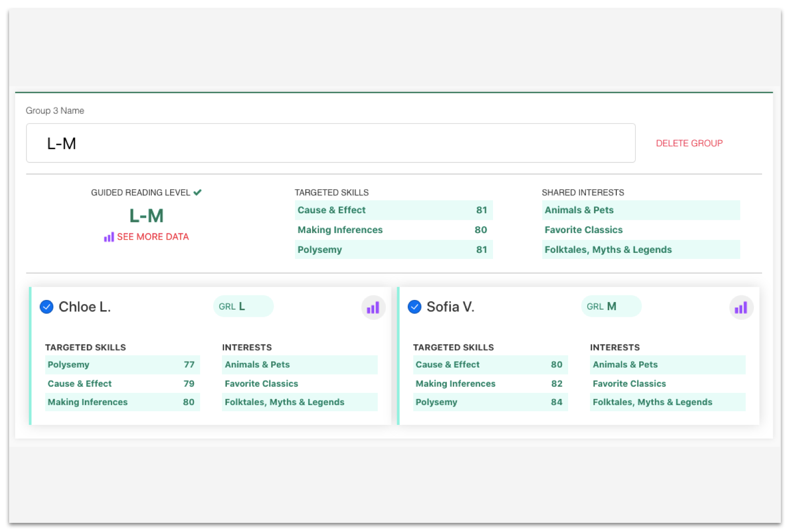Select Chloe's Polysemy skill score row
Image resolution: width=790 pixels, height=532 pixels.
(x=122, y=364)
